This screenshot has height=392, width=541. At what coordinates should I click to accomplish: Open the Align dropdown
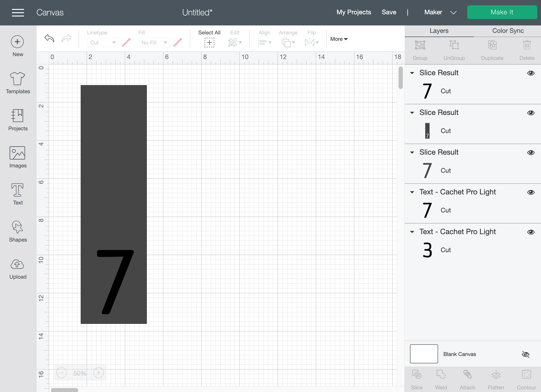265,42
